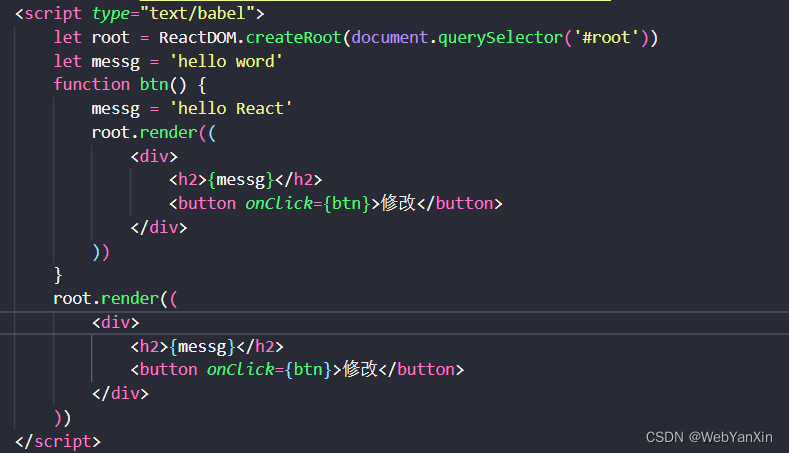Click h2 messg line in outer render

pyautogui.click(x=207, y=346)
